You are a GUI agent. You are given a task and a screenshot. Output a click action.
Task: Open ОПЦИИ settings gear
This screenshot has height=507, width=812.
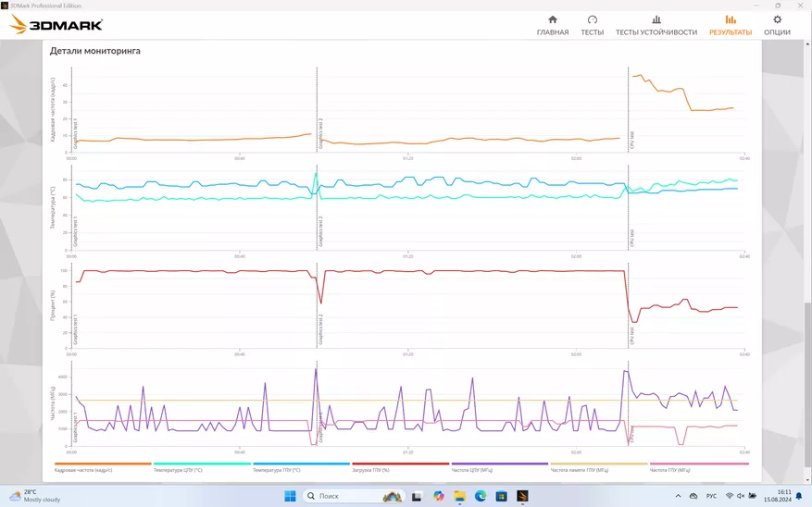(x=777, y=25)
